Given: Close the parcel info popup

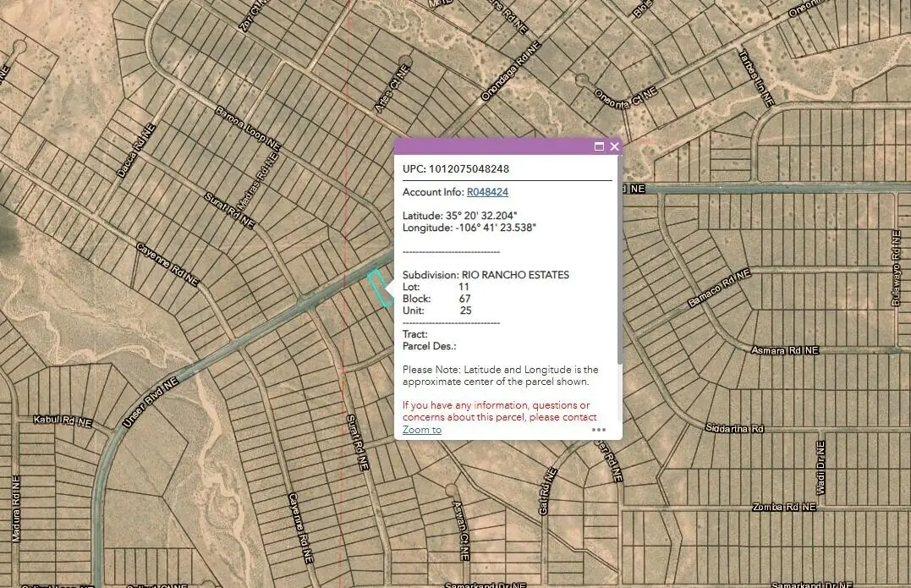Looking at the screenshot, I should (614, 146).
